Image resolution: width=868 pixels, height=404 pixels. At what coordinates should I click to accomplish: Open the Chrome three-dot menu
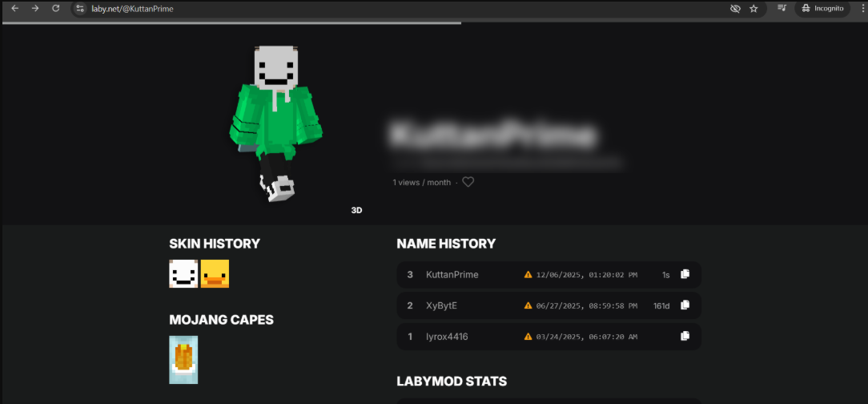(x=863, y=8)
